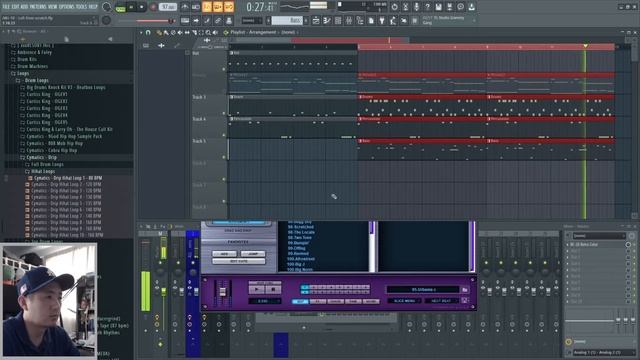The height and width of the screenshot is (360, 640).
Task: Click the link/chain icon in toolbar
Action: pos(218,20)
